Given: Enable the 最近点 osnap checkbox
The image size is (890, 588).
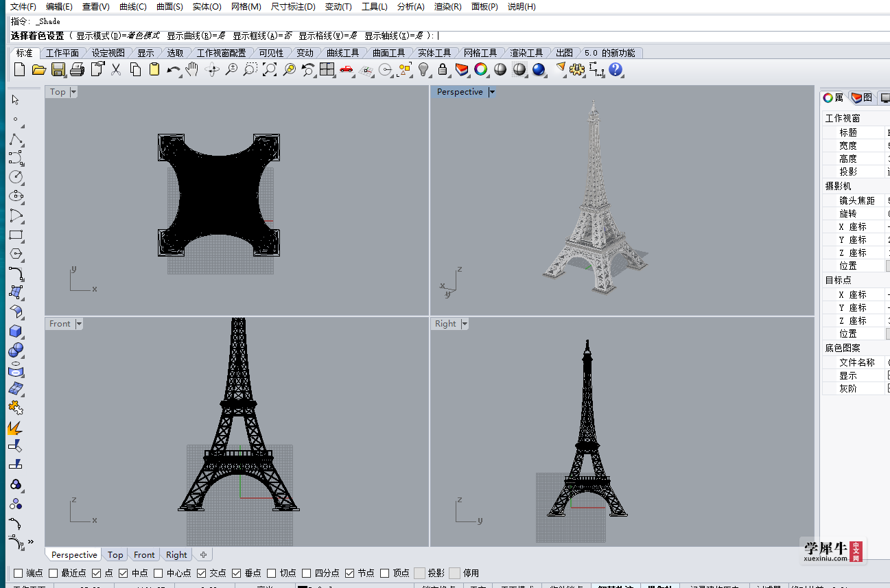Looking at the screenshot, I should (54, 573).
